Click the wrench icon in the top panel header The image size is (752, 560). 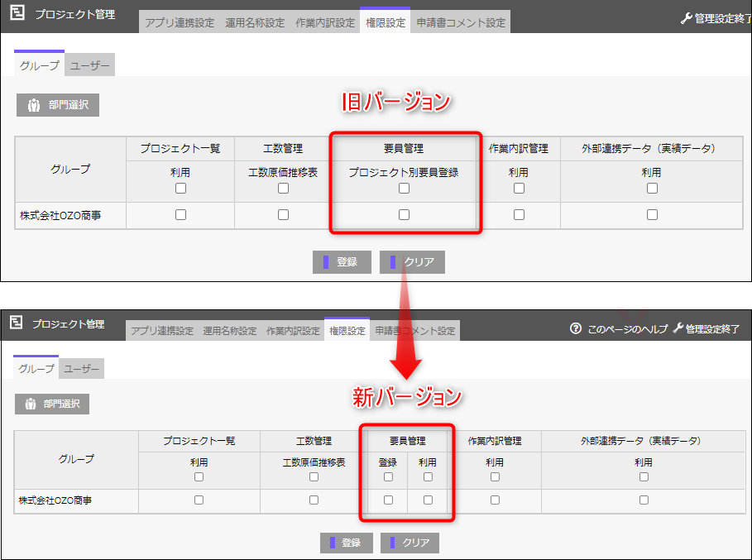tap(686, 18)
